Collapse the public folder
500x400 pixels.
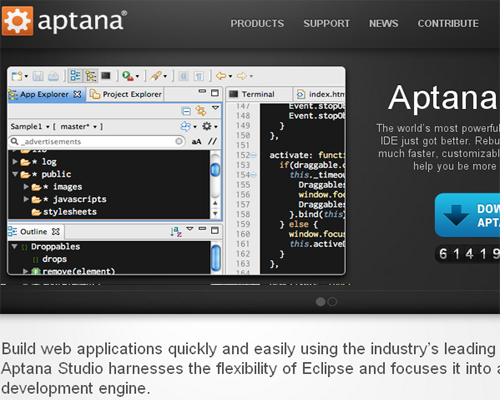[15, 174]
